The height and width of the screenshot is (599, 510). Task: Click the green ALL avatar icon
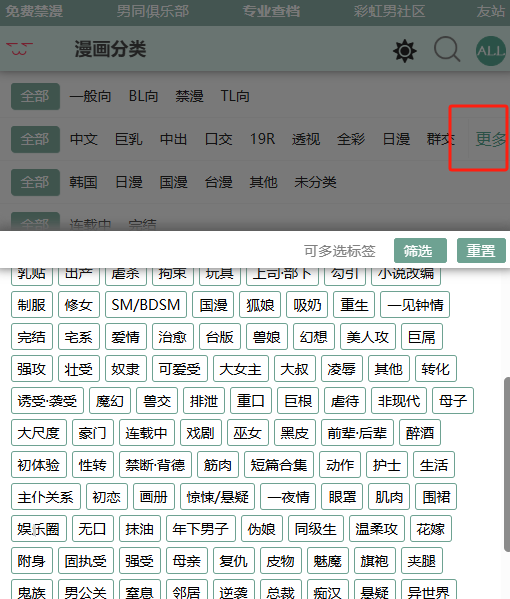click(x=491, y=51)
